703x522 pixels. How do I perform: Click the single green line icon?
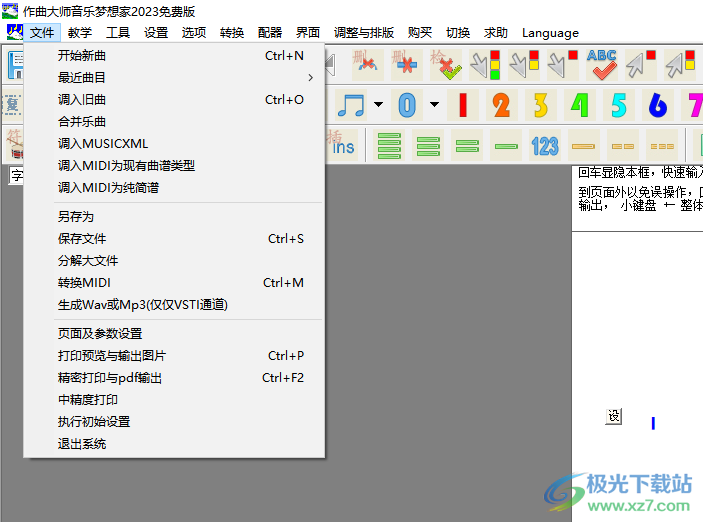[506, 145]
